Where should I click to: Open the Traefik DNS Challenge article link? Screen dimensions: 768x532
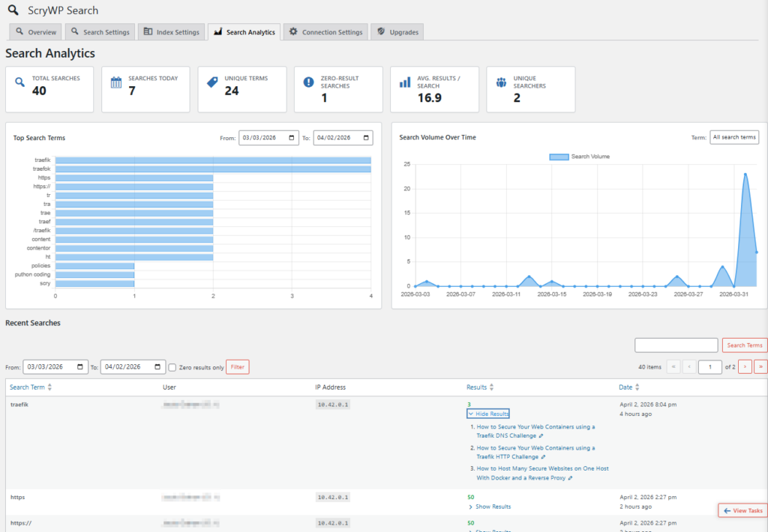tap(535, 431)
